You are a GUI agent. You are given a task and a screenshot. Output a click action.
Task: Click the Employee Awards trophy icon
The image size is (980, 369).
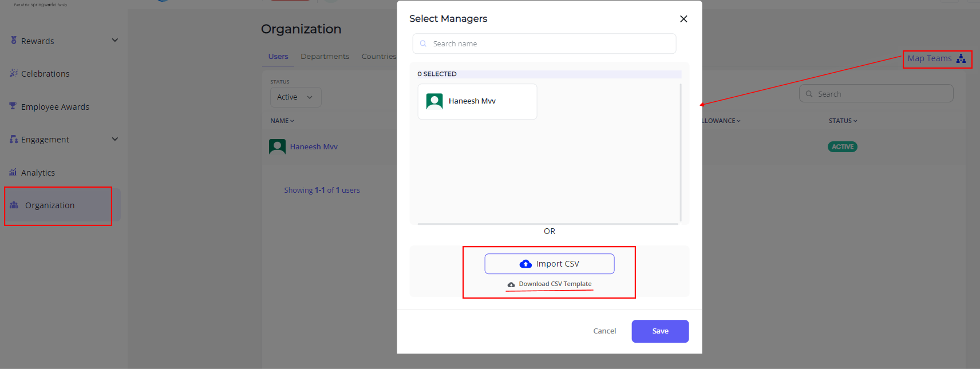click(13, 106)
